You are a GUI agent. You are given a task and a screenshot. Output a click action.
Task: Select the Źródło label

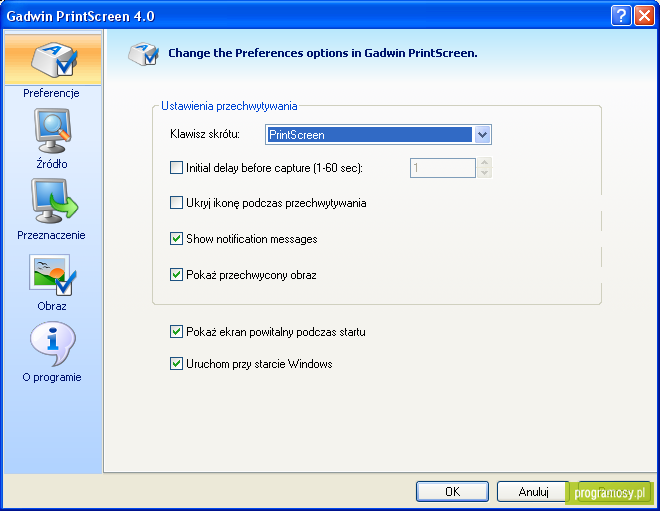(52, 163)
